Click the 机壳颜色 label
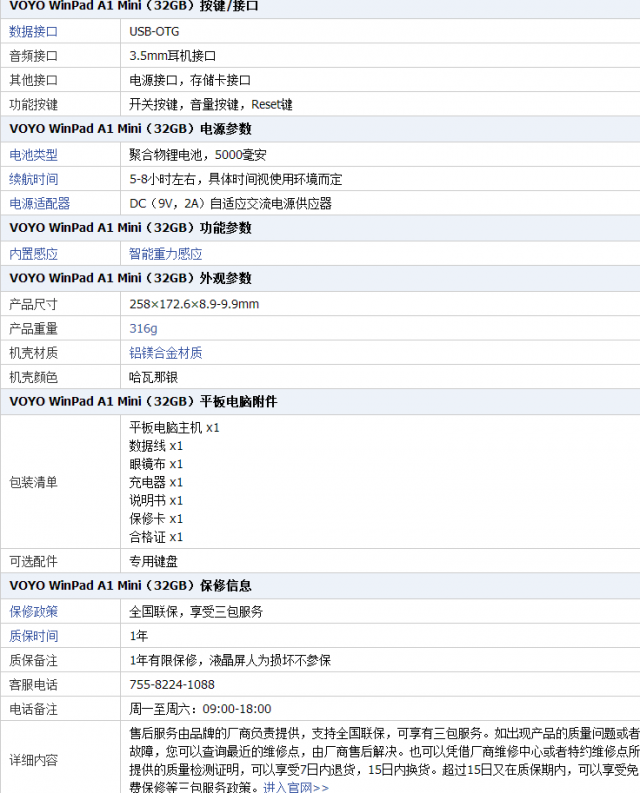The width and height of the screenshot is (640, 794). [33, 377]
